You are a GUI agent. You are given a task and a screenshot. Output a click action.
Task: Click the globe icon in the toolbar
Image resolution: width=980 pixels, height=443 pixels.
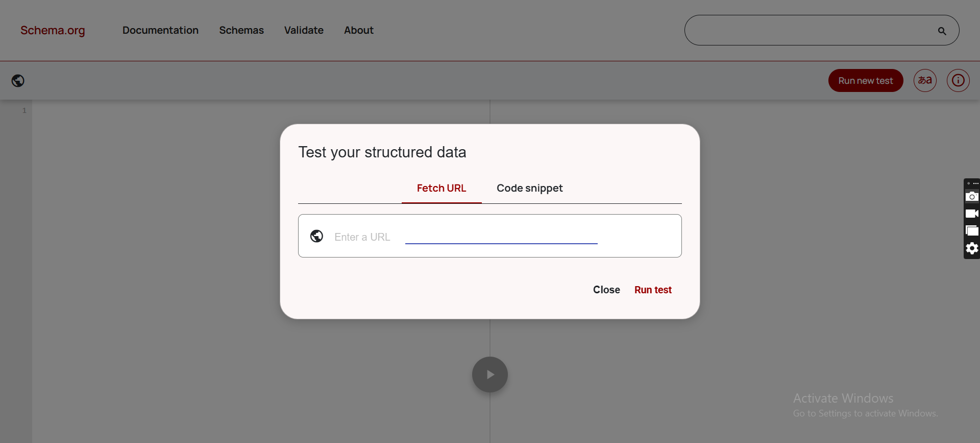[x=18, y=81]
